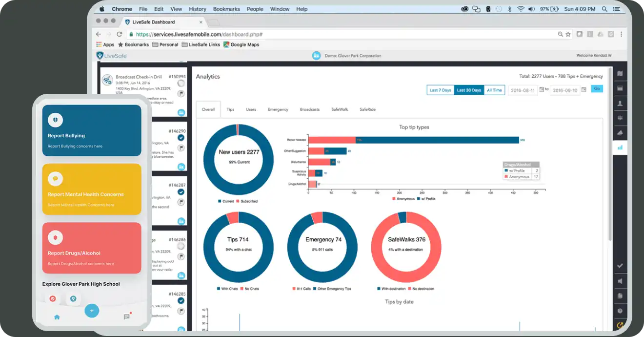Click the red Anonymous legend swatch
This screenshot has width=644, height=337.
pos(394,199)
